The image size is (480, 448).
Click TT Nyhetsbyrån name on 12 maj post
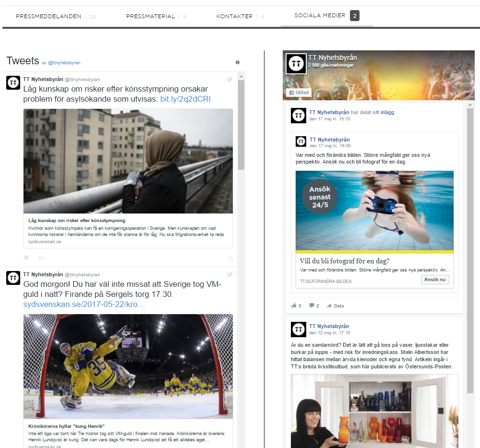(x=329, y=326)
